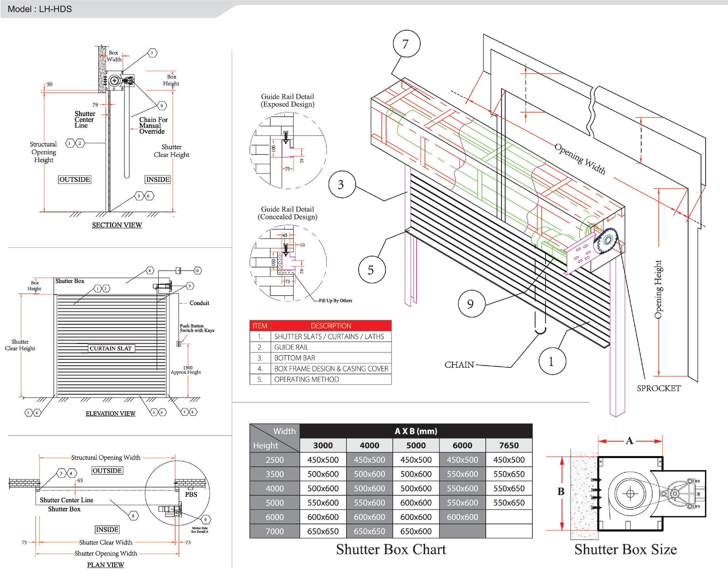Click the circled number 3 callout

tap(342, 184)
